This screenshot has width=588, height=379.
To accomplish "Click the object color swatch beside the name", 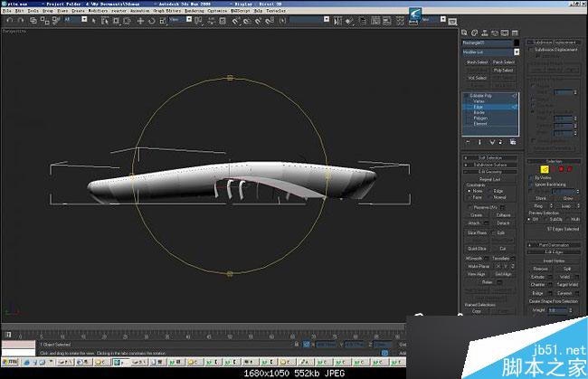I will [517, 42].
